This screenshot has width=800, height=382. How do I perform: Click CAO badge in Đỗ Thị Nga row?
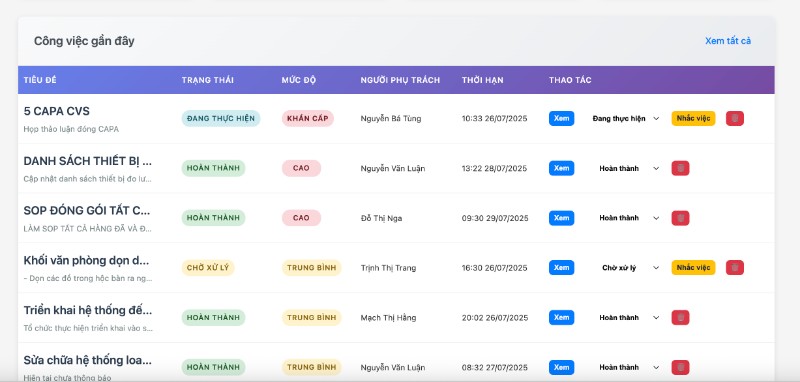click(301, 218)
